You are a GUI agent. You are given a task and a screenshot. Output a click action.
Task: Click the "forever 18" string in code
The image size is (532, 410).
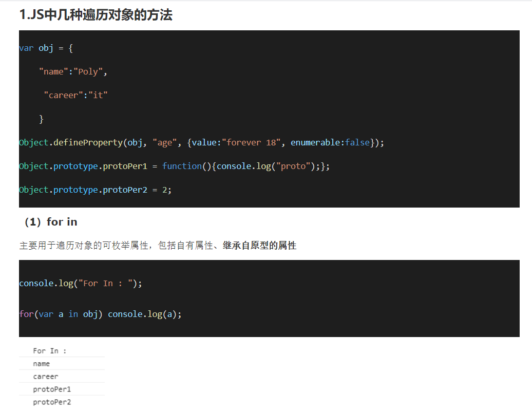(x=252, y=142)
